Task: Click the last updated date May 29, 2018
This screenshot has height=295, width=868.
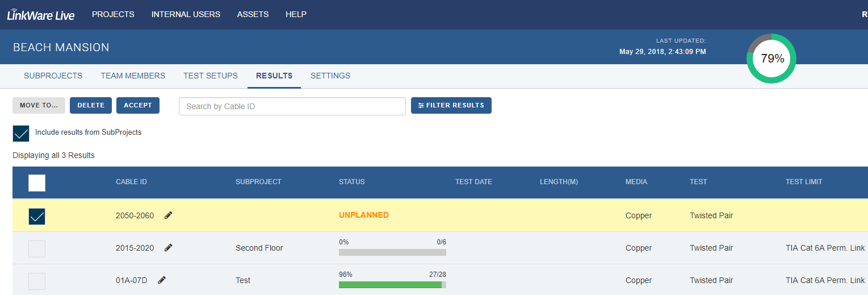Action: pyautogui.click(x=662, y=52)
